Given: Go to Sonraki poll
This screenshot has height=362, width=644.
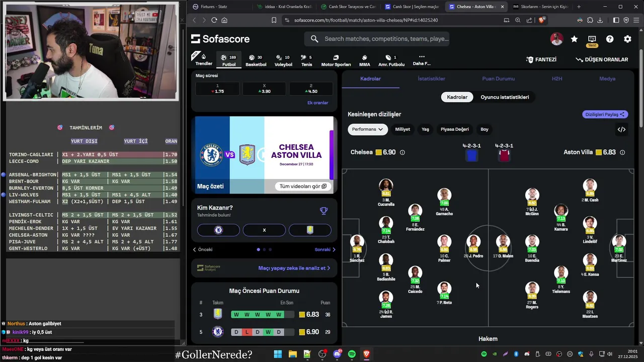Looking at the screenshot, I should 325,249.
